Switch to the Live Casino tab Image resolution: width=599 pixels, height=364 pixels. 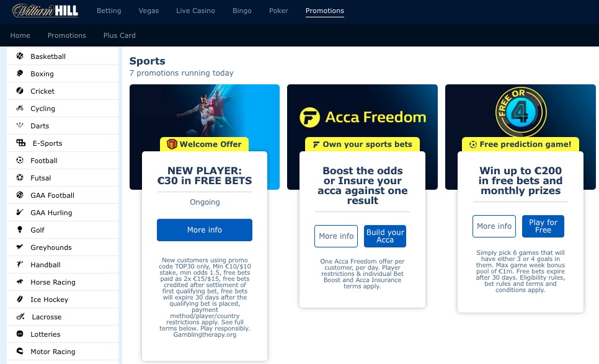[x=195, y=11]
